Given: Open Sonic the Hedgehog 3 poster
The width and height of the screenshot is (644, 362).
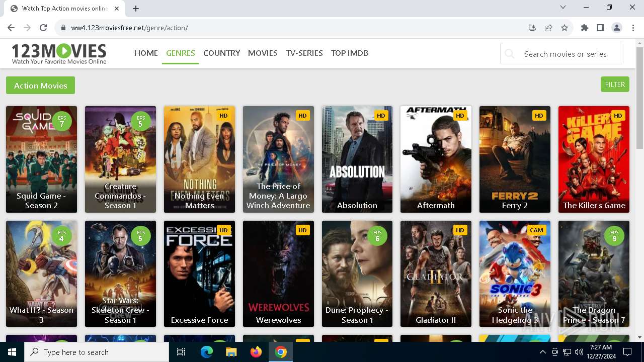Looking at the screenshot, I should [515, 274].
